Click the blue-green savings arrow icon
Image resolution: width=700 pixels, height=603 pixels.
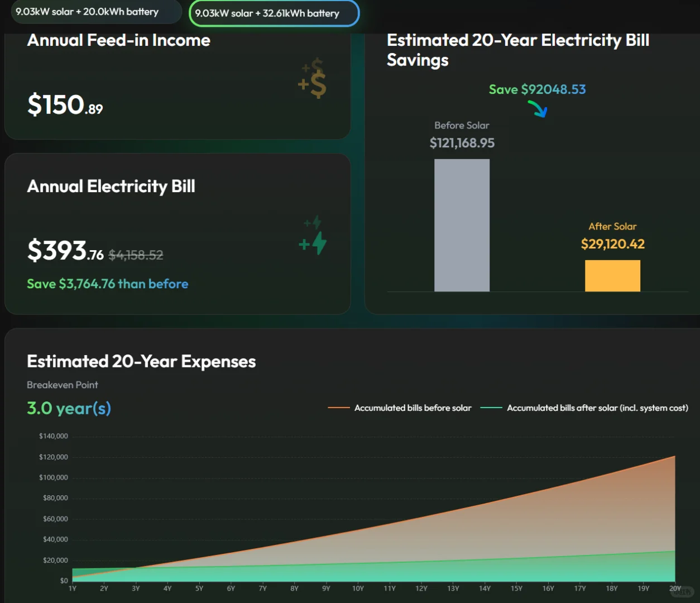coord(538,108)
